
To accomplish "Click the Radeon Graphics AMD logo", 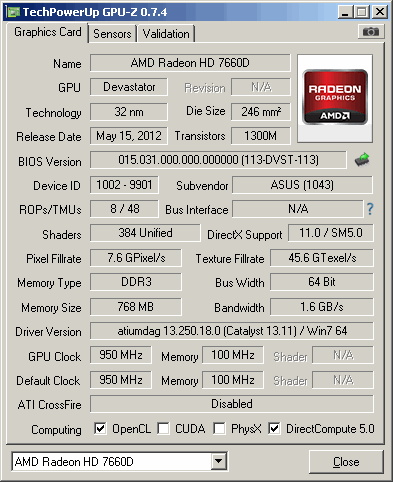I will click(335, 98).
